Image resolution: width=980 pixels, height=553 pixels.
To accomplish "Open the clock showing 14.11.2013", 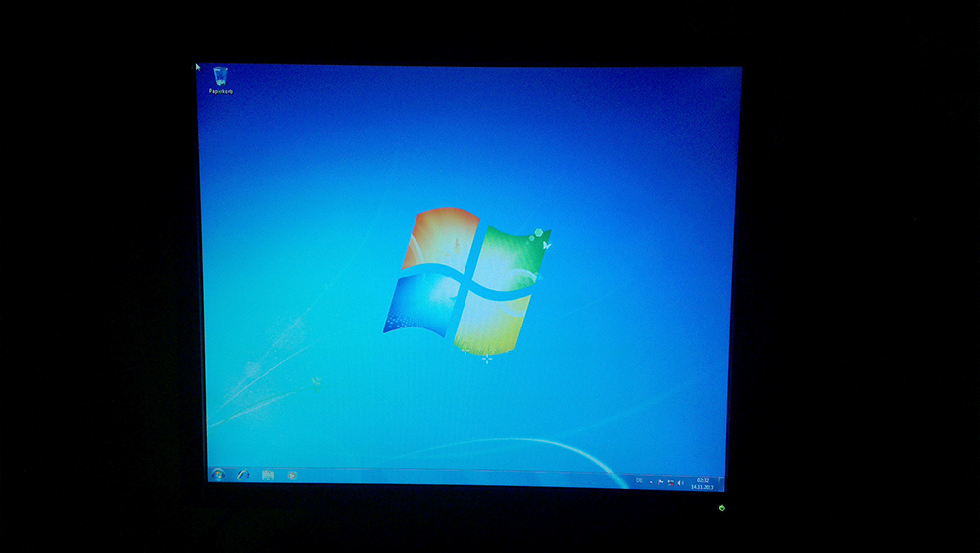I will (703, 484).
